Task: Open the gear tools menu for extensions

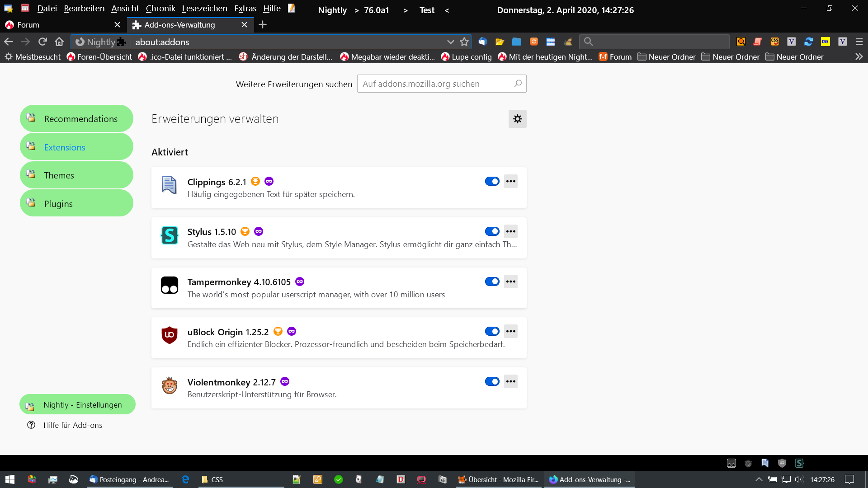Action: point(517,119)
